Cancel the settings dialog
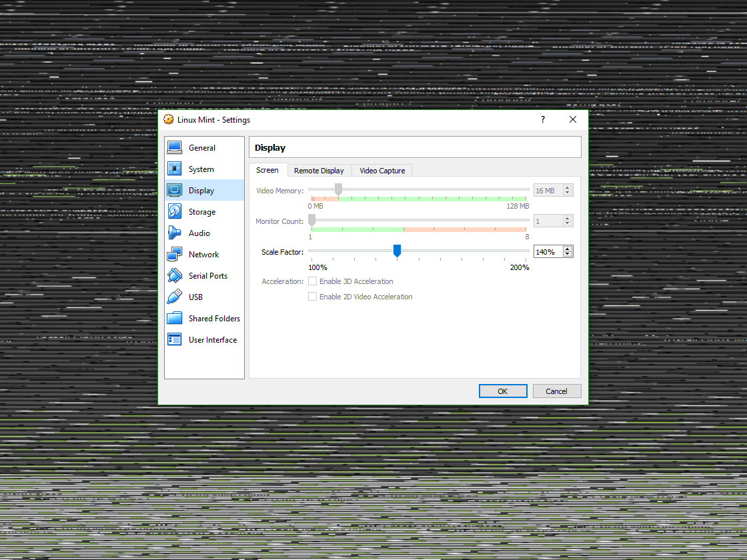The image size is (747, 560). 556,391
